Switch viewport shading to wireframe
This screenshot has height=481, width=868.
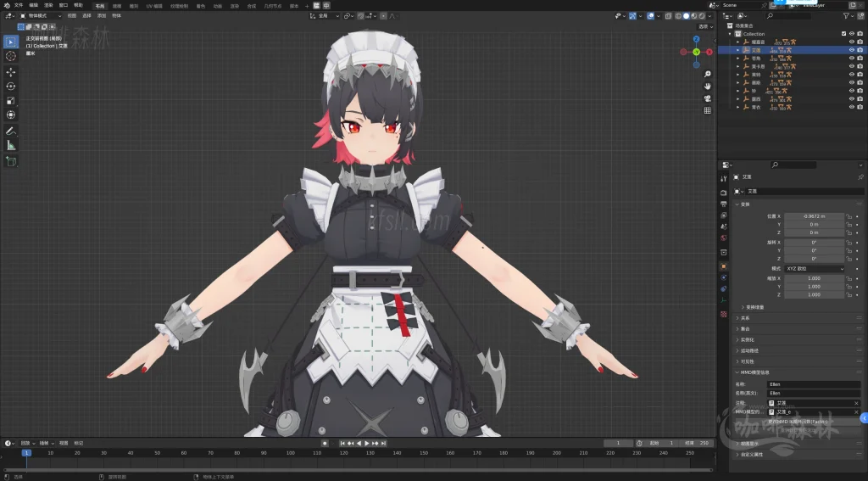pos(678,16)
